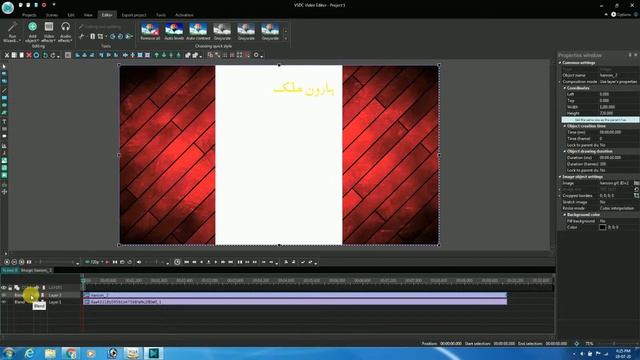640x360 pixels.
Task: Open Chrome from the taskbar
Action: (71, 353)
